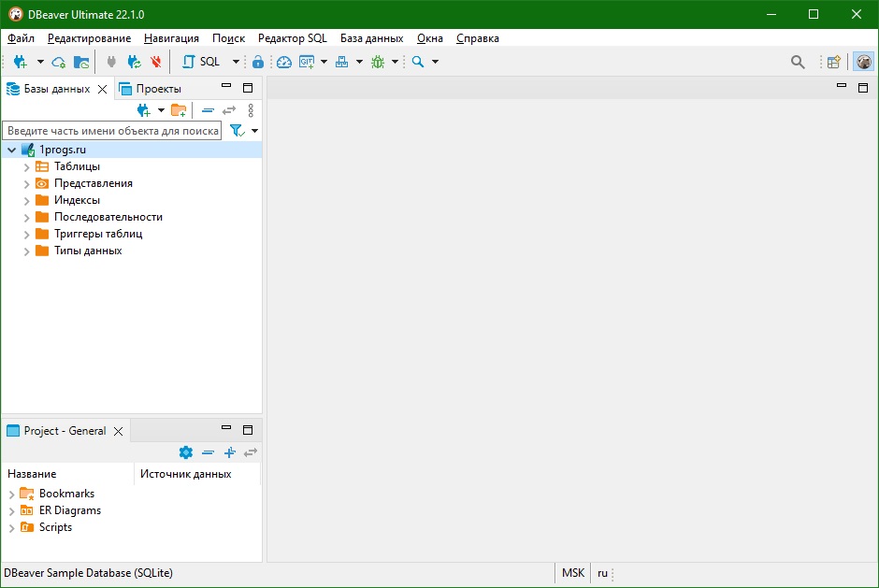Open the new connection dropdown arrow in main toolbar
The height and width of the screenshot is (588, 879).
pyautogui.click(x=40, y=62)
